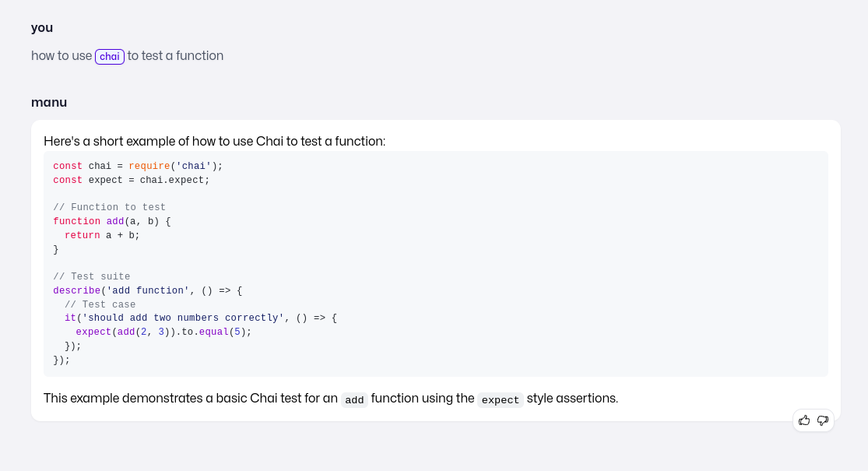Screen dimensions: 868x471
Task: Click the inline "expect" code chip
Action: click(500, 399)
